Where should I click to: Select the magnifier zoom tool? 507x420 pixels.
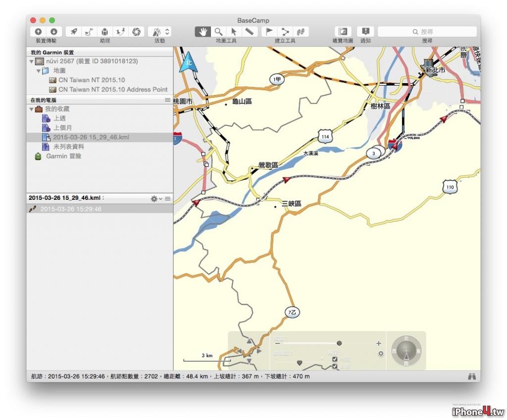[218, 32]
